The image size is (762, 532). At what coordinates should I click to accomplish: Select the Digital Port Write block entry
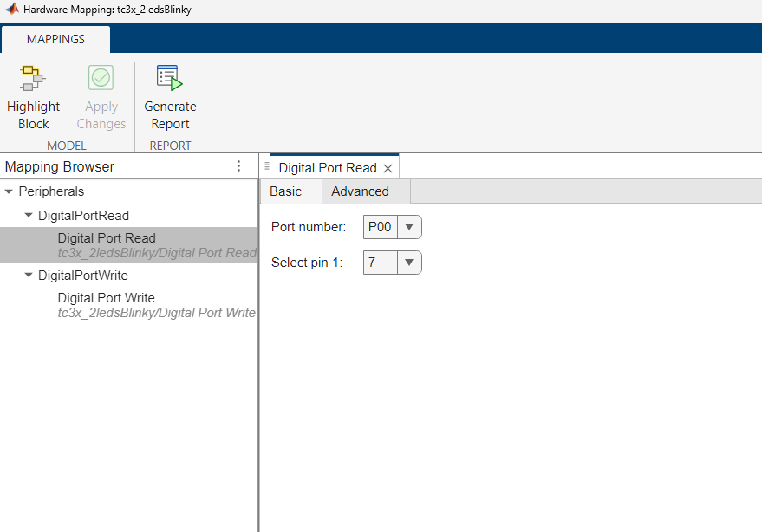[106, 298]
